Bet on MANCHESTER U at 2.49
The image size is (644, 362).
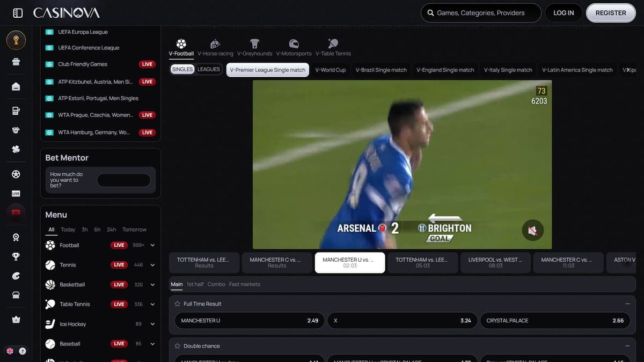tap(250, 321)
